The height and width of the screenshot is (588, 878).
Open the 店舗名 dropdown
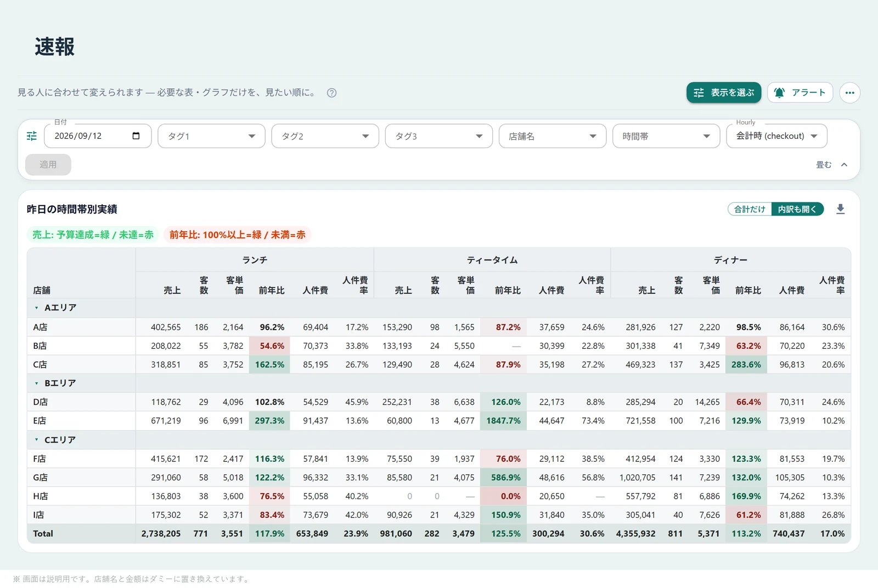point(553,136)
